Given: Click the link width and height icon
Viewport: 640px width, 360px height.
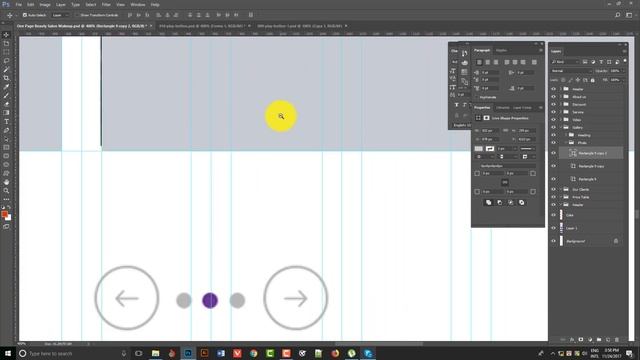Looking at the screenshot, I should point(505,131).
